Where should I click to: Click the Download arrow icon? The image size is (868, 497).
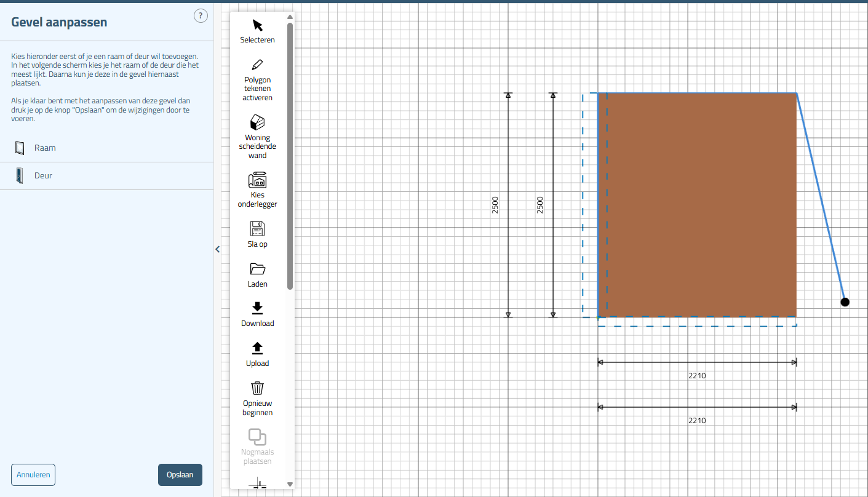click(257, 308)
